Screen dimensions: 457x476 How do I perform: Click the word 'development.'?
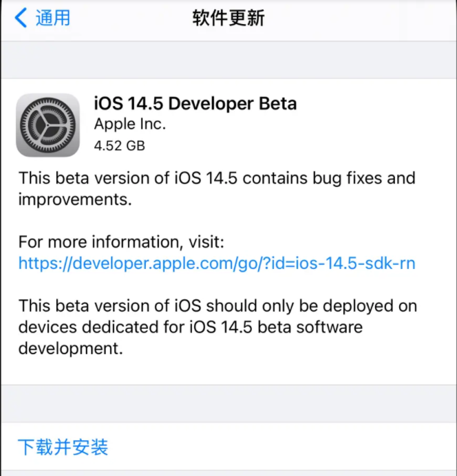70,348
